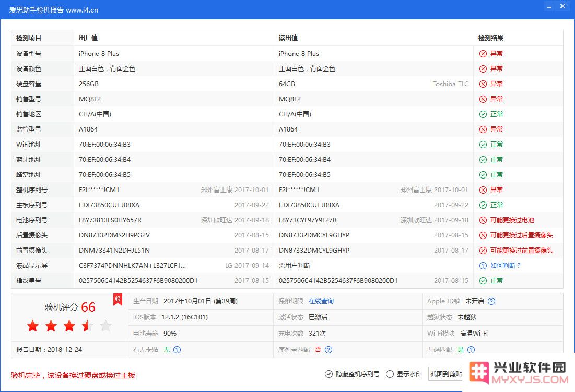Click the abnormal icon in 硬盘容量 row
The height and width of the screenshot is (392, 575).
click(483, 84)
